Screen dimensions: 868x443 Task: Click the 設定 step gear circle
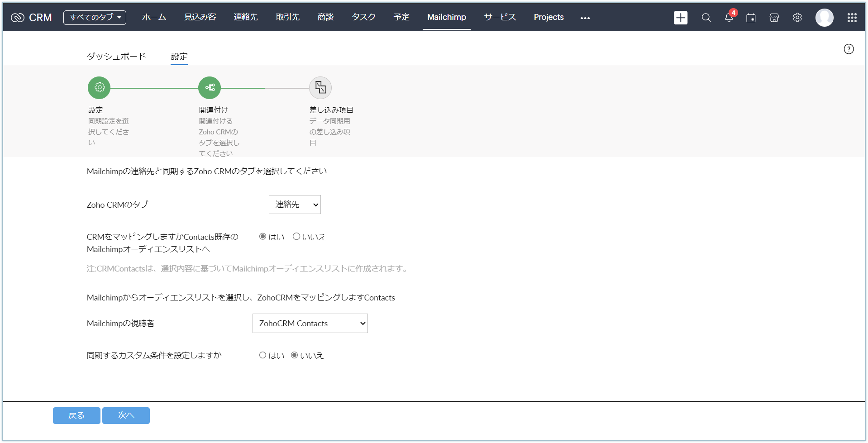pyautogui.click(x=99, y=87)
